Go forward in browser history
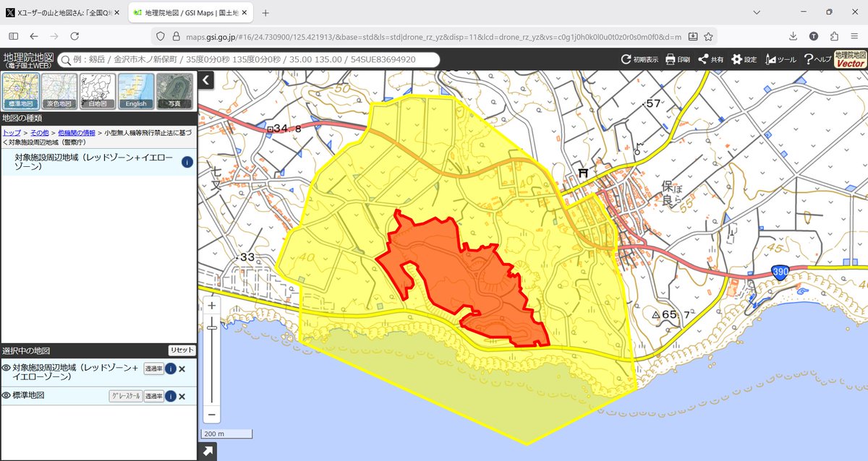The image size is (868, 461). pyautogui.click(x=54, y=36)
